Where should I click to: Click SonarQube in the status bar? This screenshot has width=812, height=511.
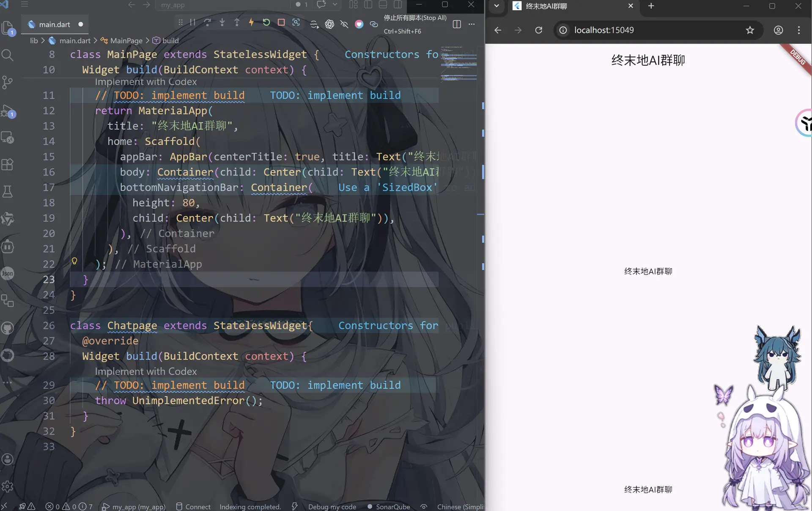[x=389, y=506]
